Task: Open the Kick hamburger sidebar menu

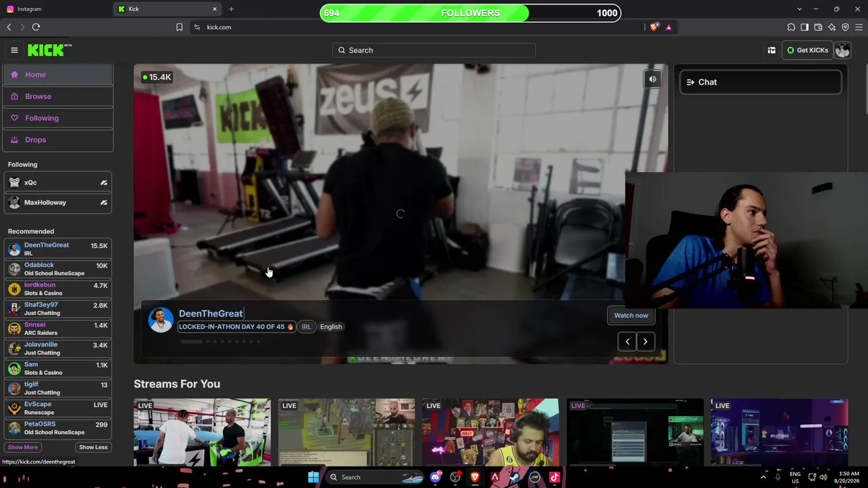Action: click(14, 50)
